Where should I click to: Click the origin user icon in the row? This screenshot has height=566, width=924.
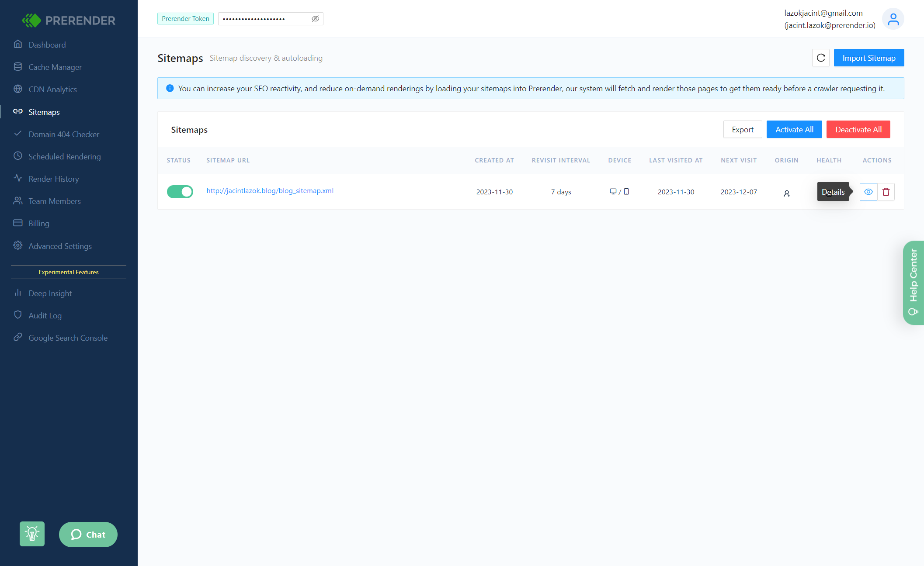click(786, 193)
